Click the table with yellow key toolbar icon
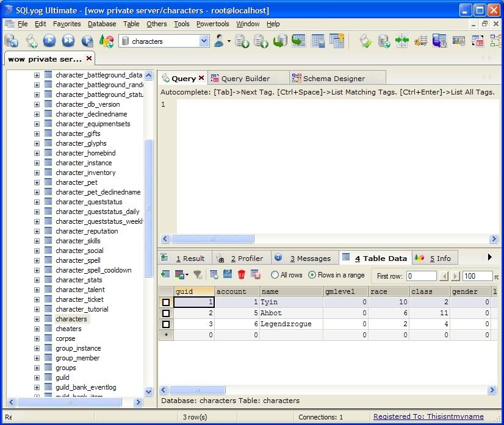The image size is (504, 425). pos(337,41)
